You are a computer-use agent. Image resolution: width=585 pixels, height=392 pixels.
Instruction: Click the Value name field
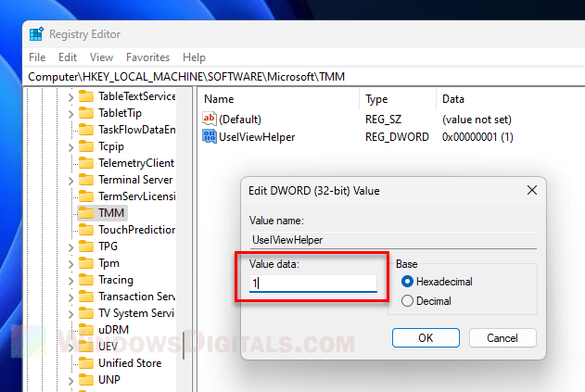pos(393,240)
